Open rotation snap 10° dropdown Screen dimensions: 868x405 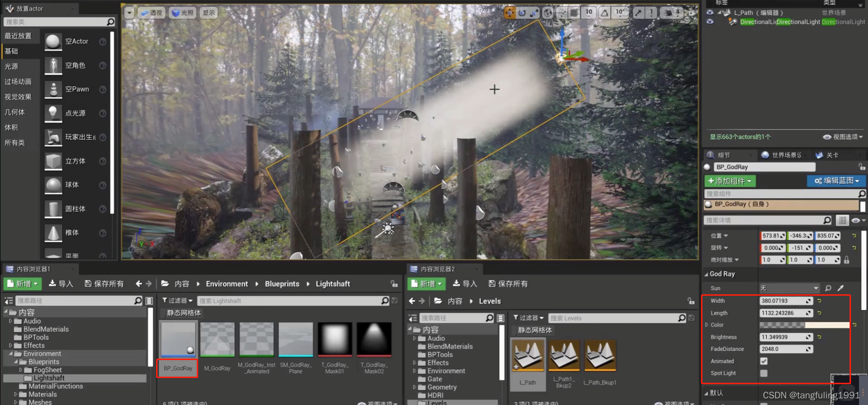point(620,13)
